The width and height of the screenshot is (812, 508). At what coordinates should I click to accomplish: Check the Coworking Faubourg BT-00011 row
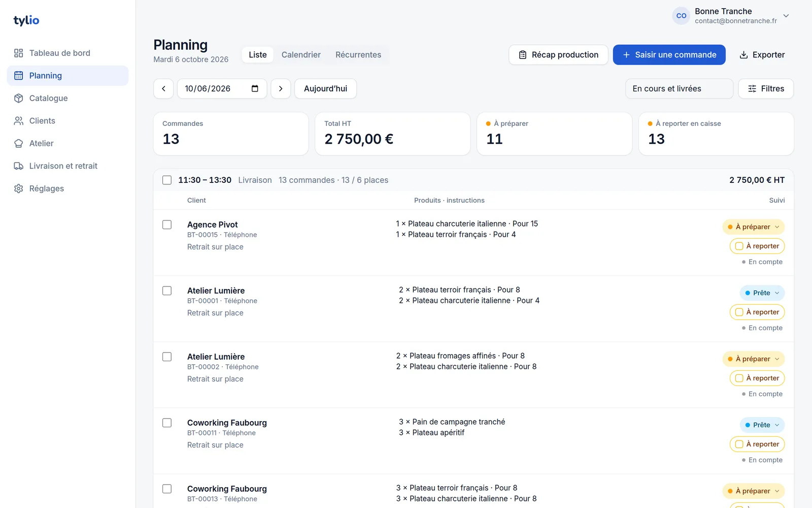point(167,423)
